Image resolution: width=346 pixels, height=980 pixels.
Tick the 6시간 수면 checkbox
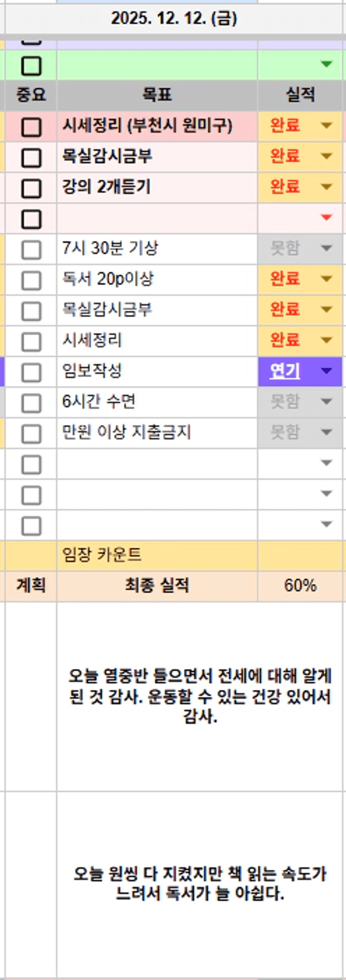(x=31, y=403)
